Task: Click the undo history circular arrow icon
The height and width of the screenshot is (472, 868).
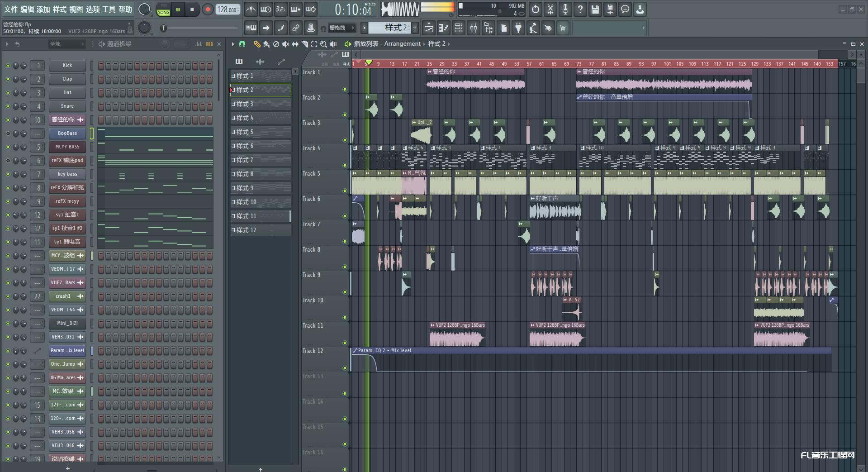Action: tap(536, 9)
